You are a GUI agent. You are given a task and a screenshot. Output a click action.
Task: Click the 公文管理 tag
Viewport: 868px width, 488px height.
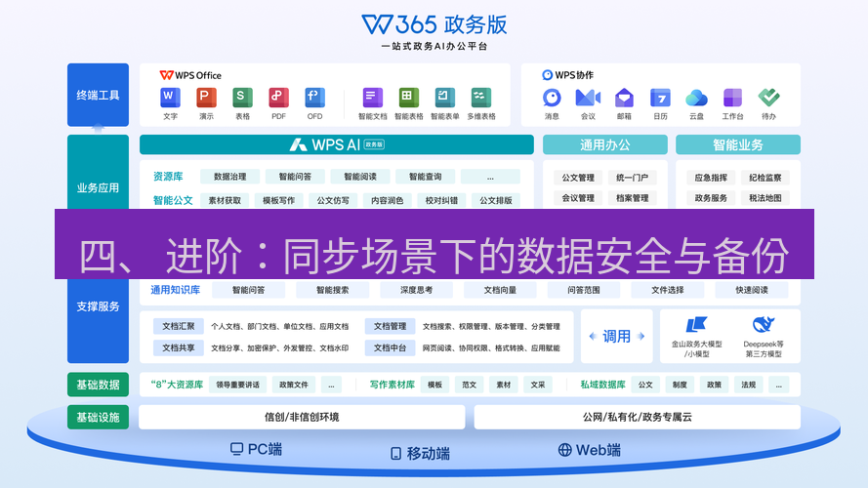[x=578, y=178]
